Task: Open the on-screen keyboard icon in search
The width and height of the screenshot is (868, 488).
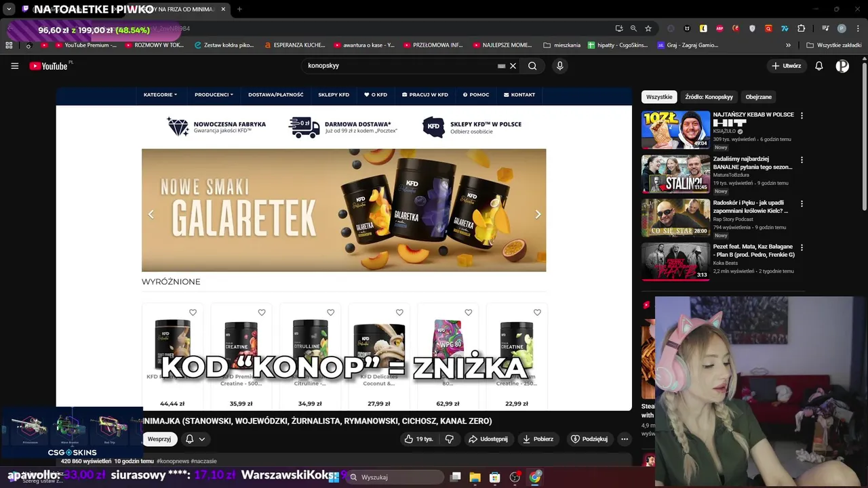Action: tap(502, 66)
